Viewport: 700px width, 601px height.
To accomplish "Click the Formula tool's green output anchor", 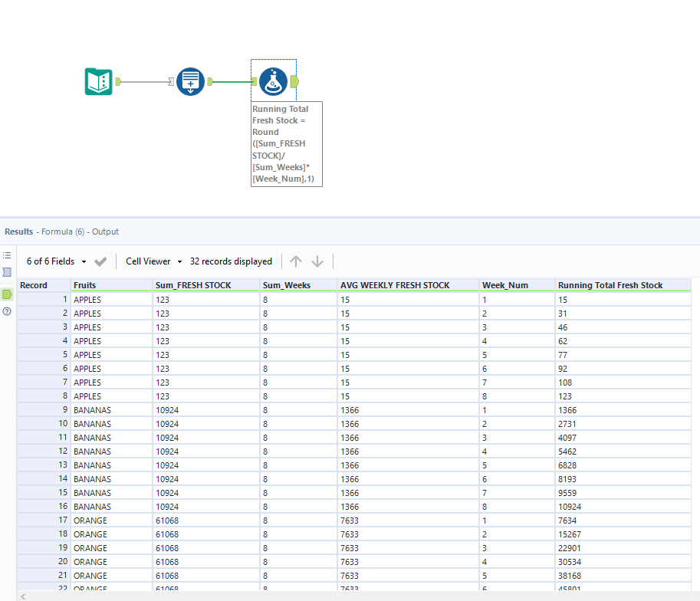I will coord(294,80).
